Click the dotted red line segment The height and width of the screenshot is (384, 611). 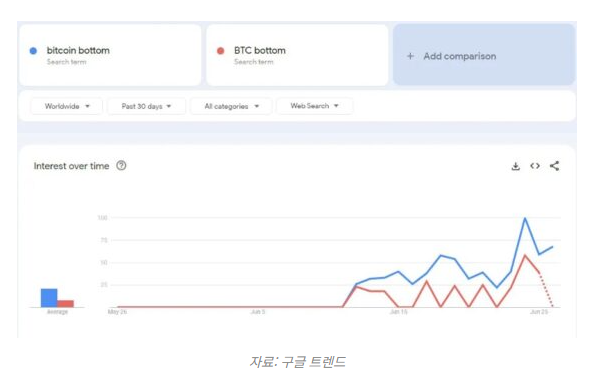pyautogui.click(x=546, y=290)
